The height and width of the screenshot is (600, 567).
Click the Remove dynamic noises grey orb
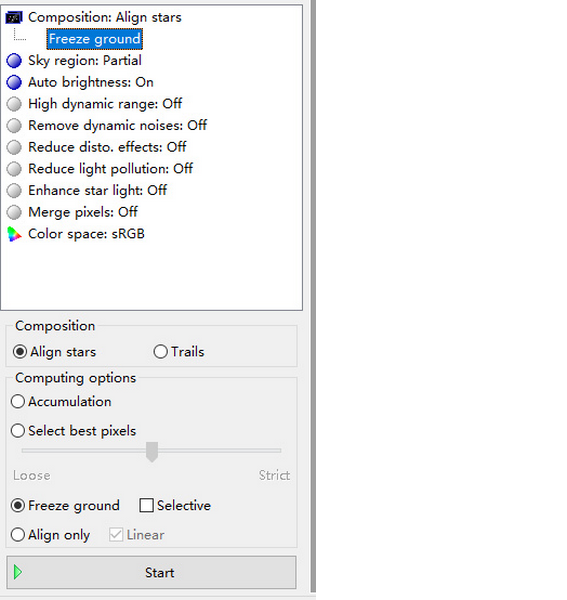[14, 126]
